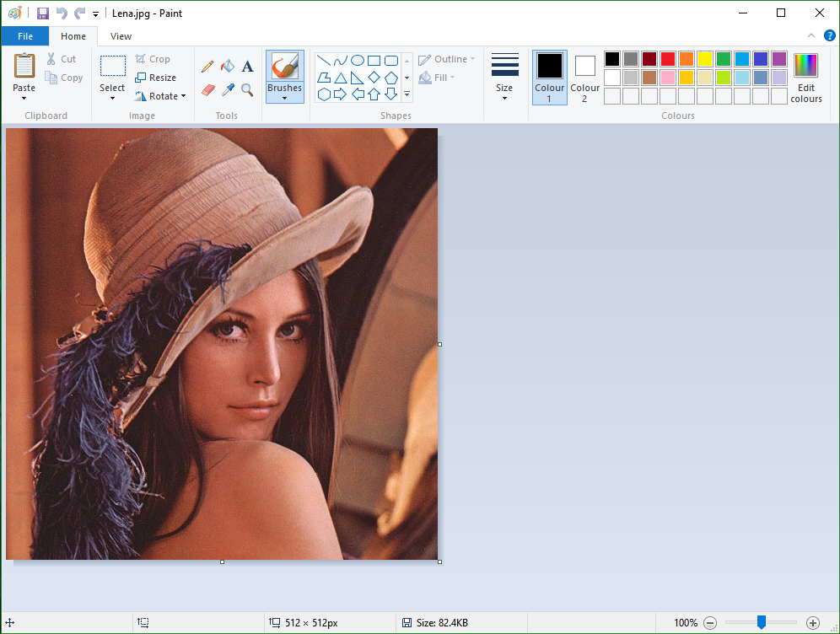Select the Pencil tool
The width and height of the screenshot is (840, 634).
click(x=207, y=67)
